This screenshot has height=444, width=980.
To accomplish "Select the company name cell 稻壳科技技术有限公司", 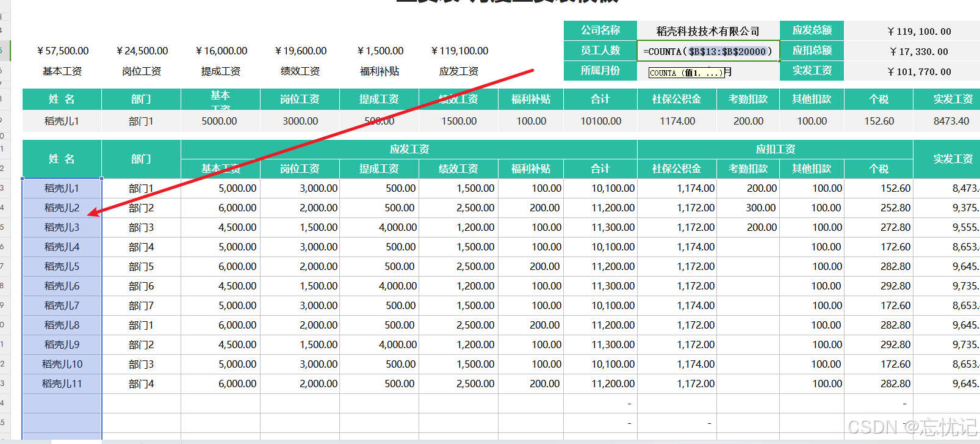I will click(x=708, y=31).
